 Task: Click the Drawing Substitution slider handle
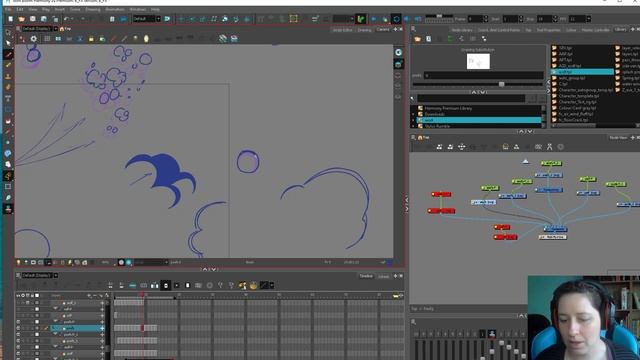coord(502,84)
